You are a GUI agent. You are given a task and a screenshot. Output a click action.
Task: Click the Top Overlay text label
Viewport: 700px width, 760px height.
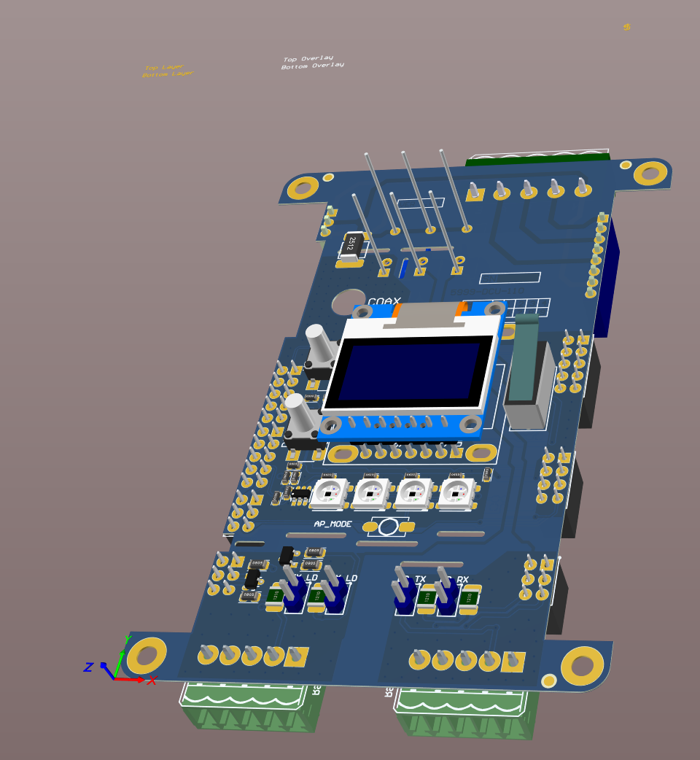click(x=308, y=58)
